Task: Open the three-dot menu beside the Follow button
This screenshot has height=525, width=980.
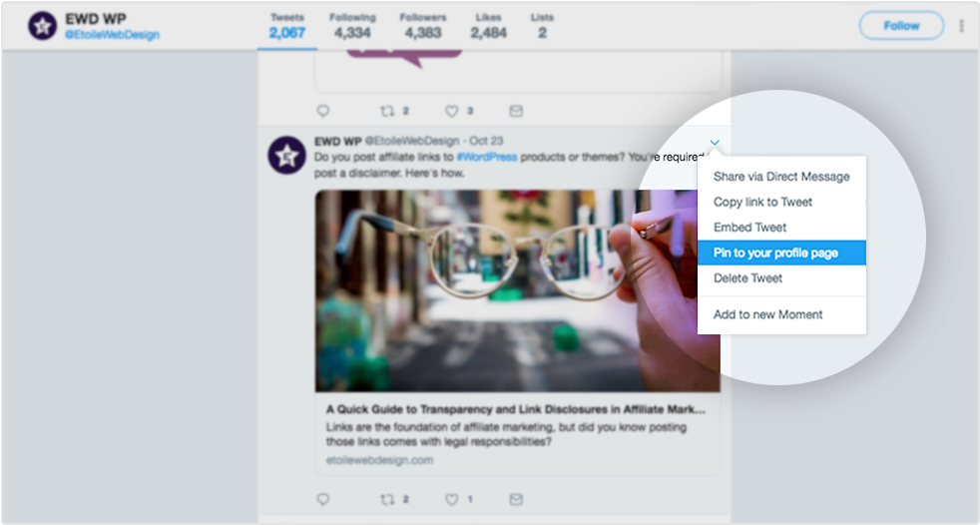Action: [961, 26]
